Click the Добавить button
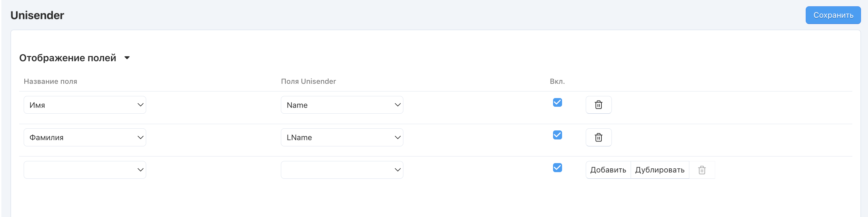This screenshot has height=217, width=868. coord(608,170)
